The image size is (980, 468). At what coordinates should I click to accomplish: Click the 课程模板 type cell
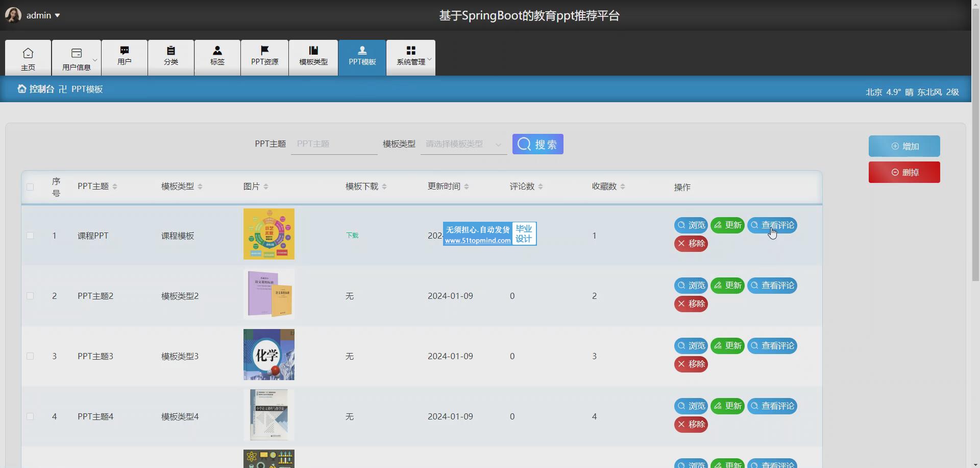(178, 236)
